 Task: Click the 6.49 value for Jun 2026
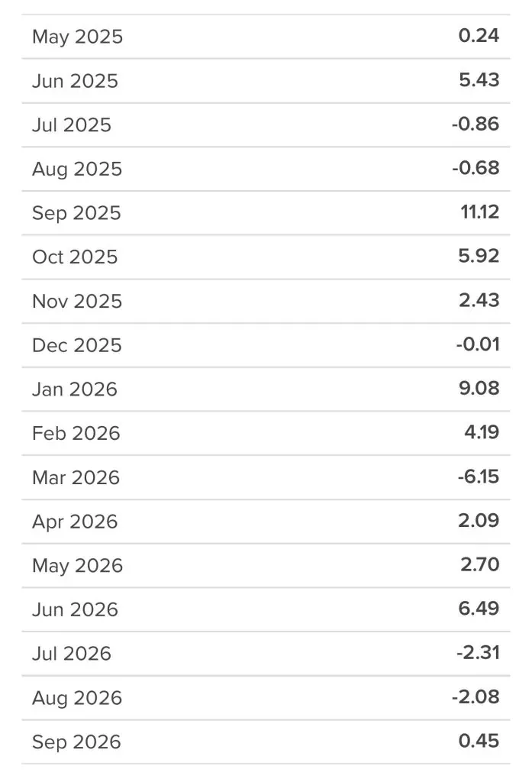pyautogui.click(x=479, y=608)
